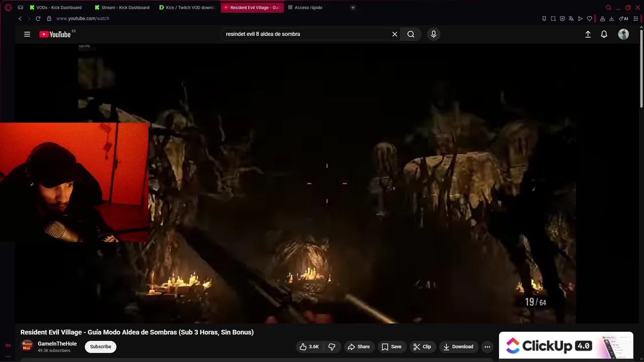644x362 pixels.
Task: Click the 49.3K subscribers text
Action: pos(54,351)
